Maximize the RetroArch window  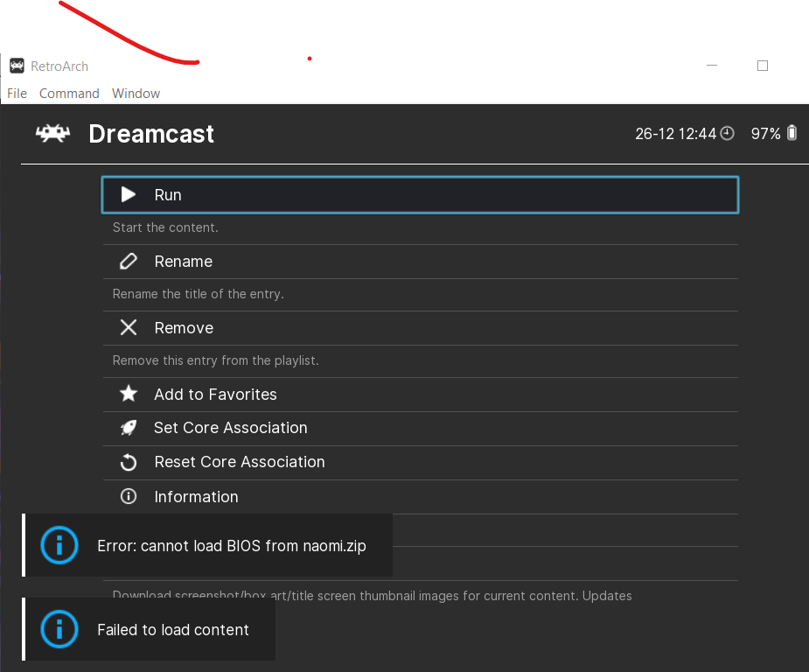[763, 66]
